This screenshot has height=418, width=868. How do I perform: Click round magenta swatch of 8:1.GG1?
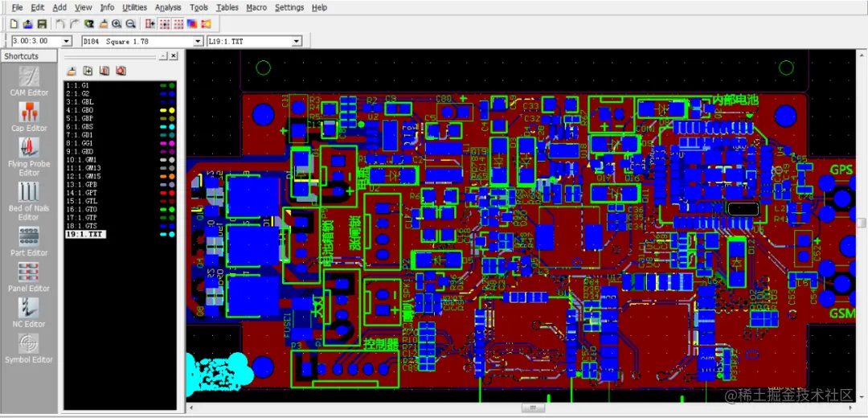click(x=172, y=143)
